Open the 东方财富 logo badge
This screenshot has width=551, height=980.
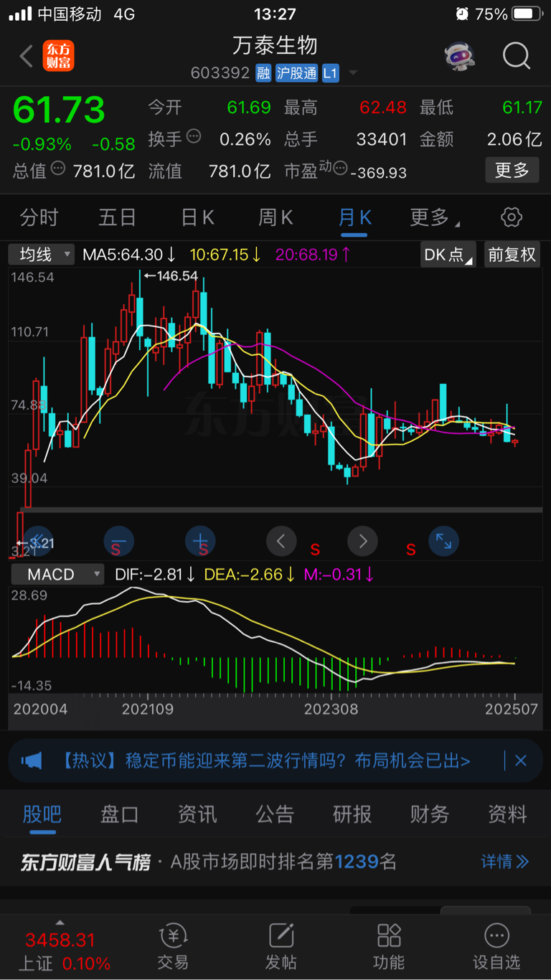coord(59,56)
